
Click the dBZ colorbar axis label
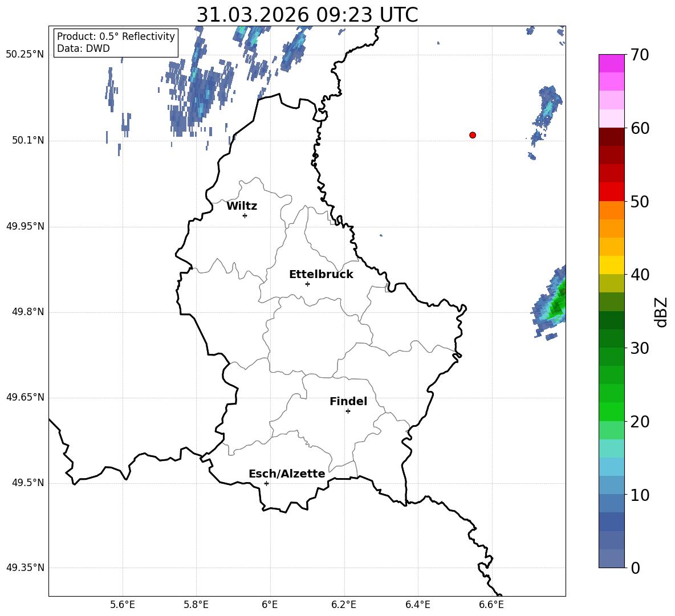pos(661,312)
